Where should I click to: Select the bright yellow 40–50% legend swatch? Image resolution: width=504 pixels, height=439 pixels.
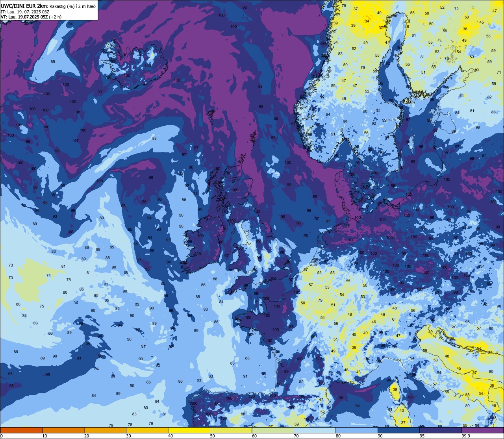[x=189, y=430]
